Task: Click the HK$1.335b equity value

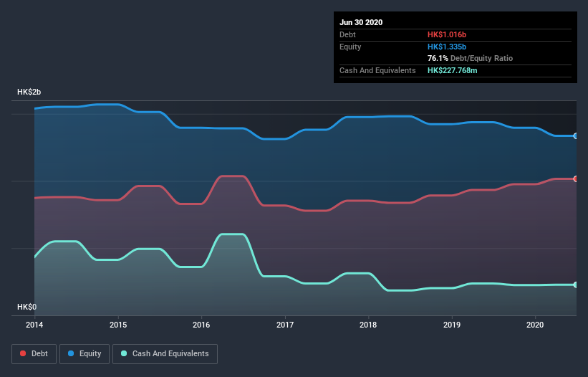Action: coord(447,47)
